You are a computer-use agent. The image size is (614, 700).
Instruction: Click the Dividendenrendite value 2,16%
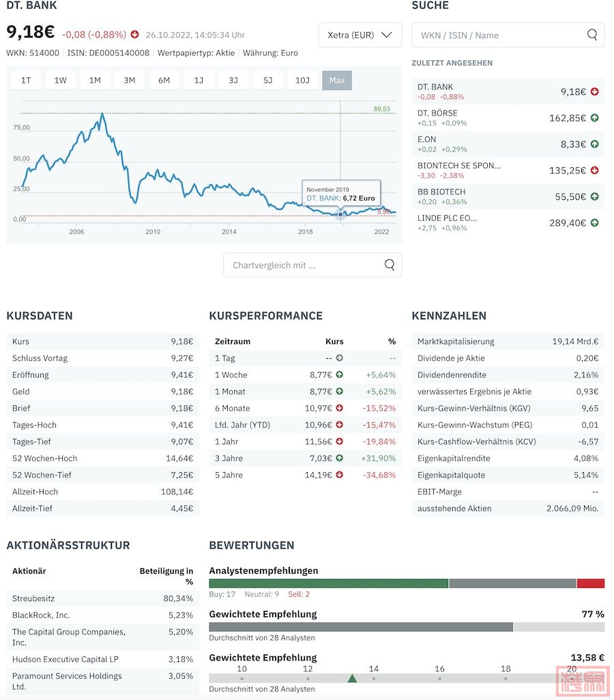click(586, 375)
